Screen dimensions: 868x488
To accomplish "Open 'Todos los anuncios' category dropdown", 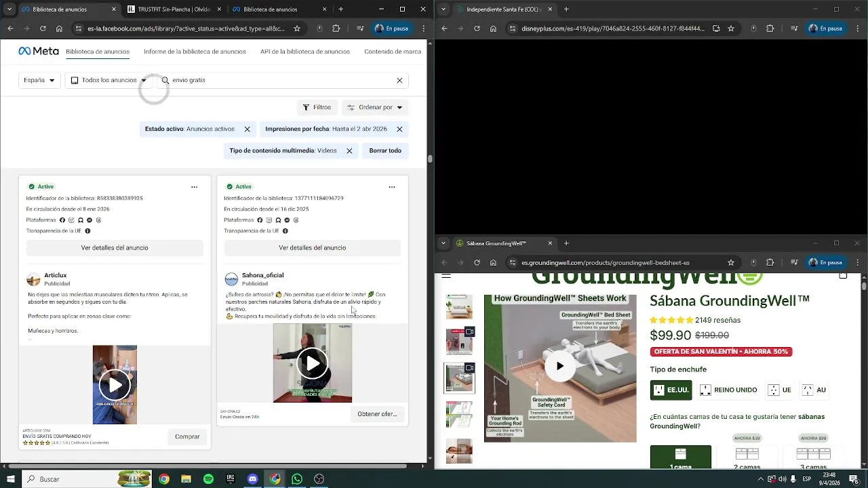I will pos(108,80).
